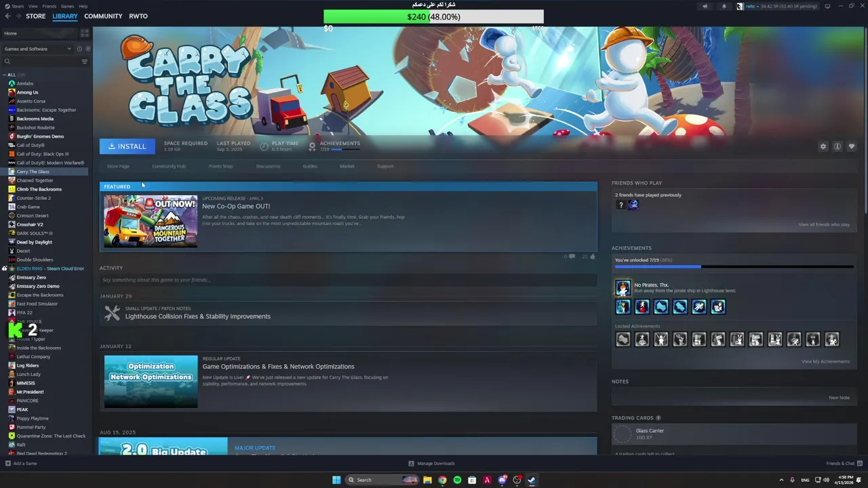Switch to the COMMUNITY tab
Image resolution: width=868 pixels, height=488 pixels.
(103, 16)
